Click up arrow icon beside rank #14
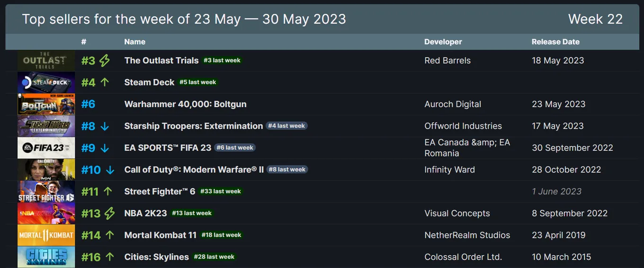The width and height of the screenshot is (644, 268). [x=110, y=235]
